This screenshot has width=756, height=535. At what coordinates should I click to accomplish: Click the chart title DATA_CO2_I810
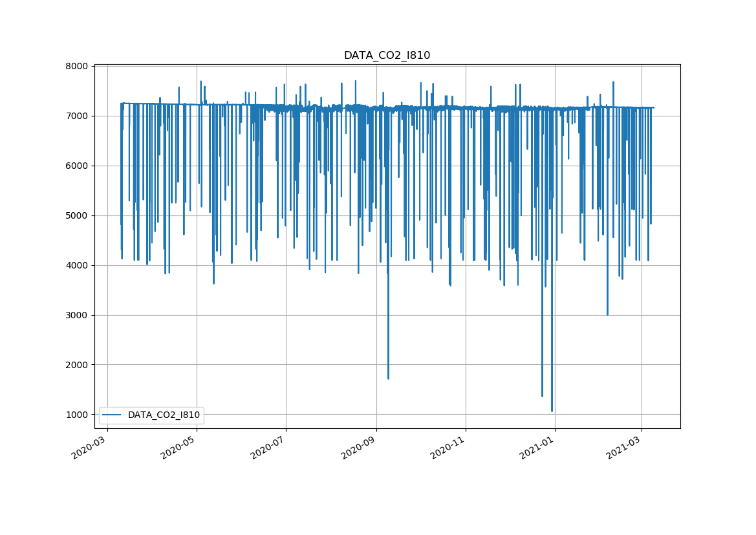coord(387,56)
